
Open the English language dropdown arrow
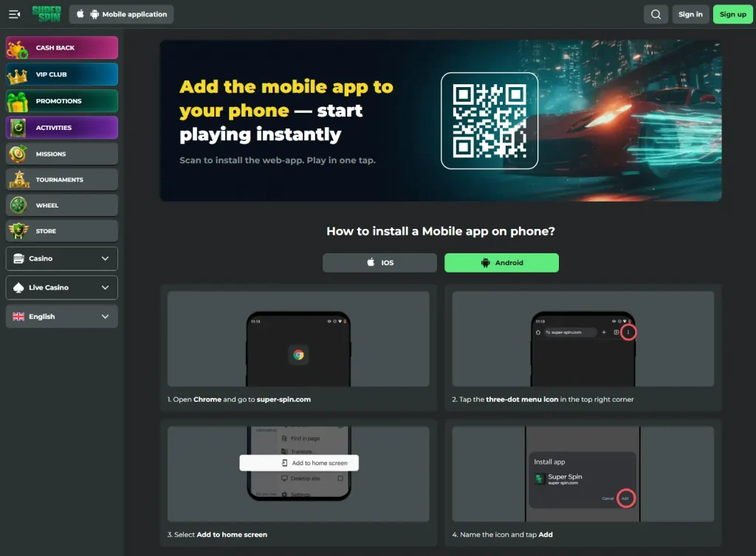pos(105,316)
